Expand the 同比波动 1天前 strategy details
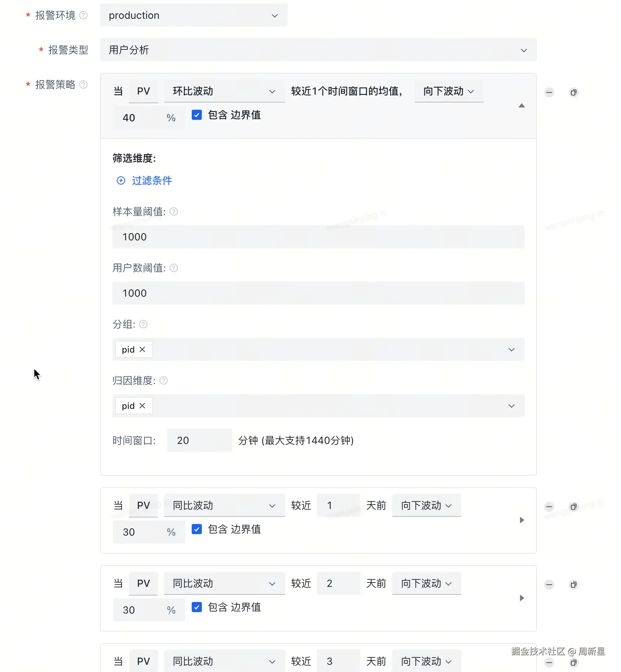Image resolution: width=621 pixels, height=672 pixels. coord(521,520)
